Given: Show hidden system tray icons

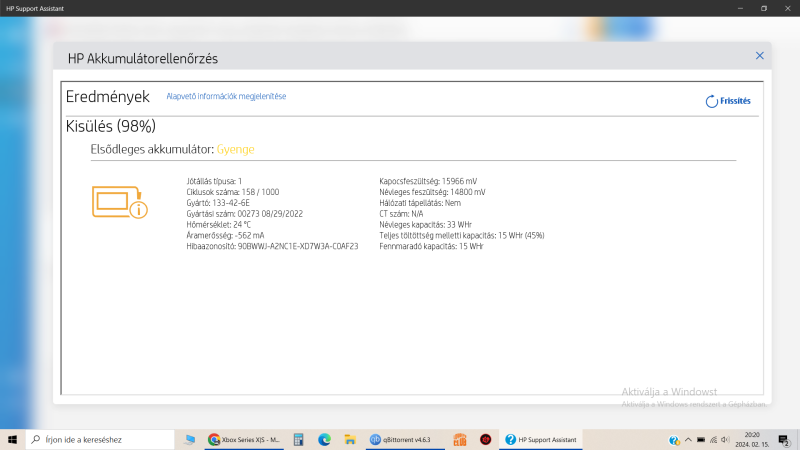Looking at the screenshot, I should pos(688,439).
